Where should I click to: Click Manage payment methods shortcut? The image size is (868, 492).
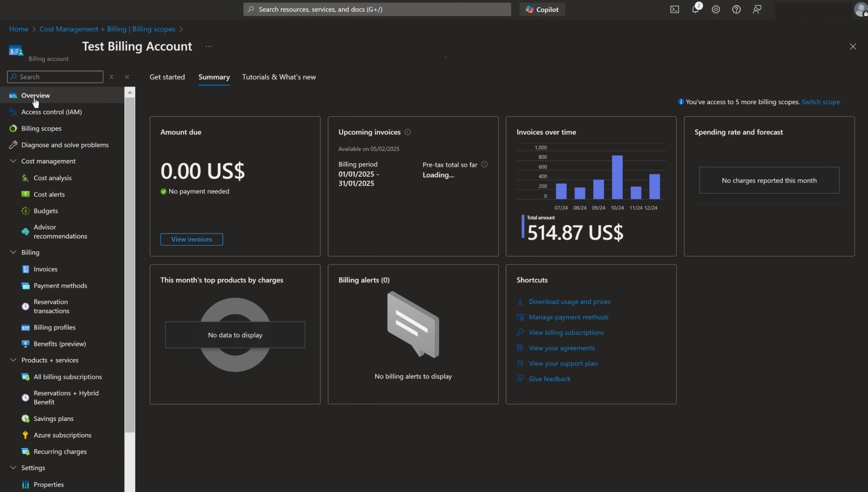[569, 317]
